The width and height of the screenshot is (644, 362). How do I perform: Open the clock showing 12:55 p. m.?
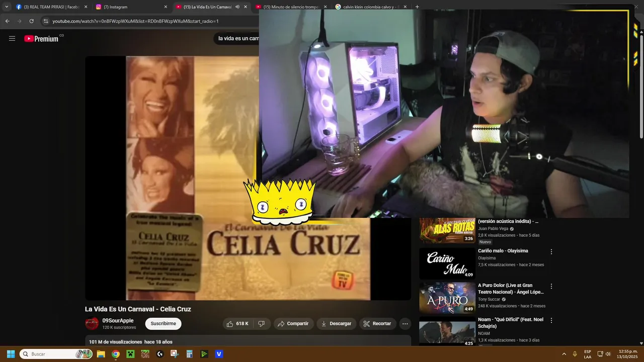(x=628, y=354)
